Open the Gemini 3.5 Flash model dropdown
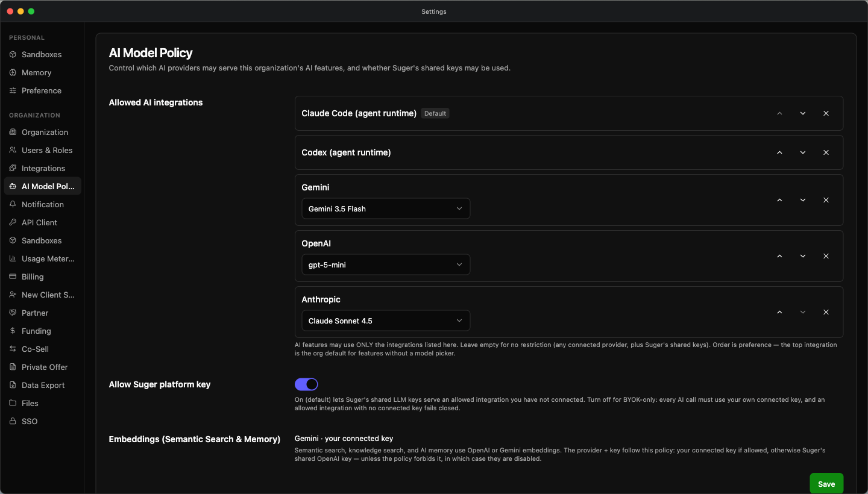This screenshot has height=494, width=868. 386,208
